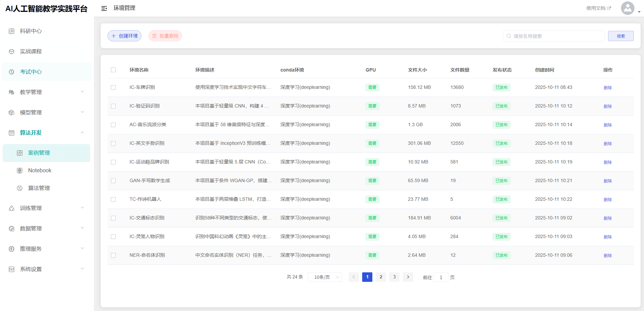Open the 10条/页 page size dropdown
Screen dimensions: 644x311
point(325,277)
